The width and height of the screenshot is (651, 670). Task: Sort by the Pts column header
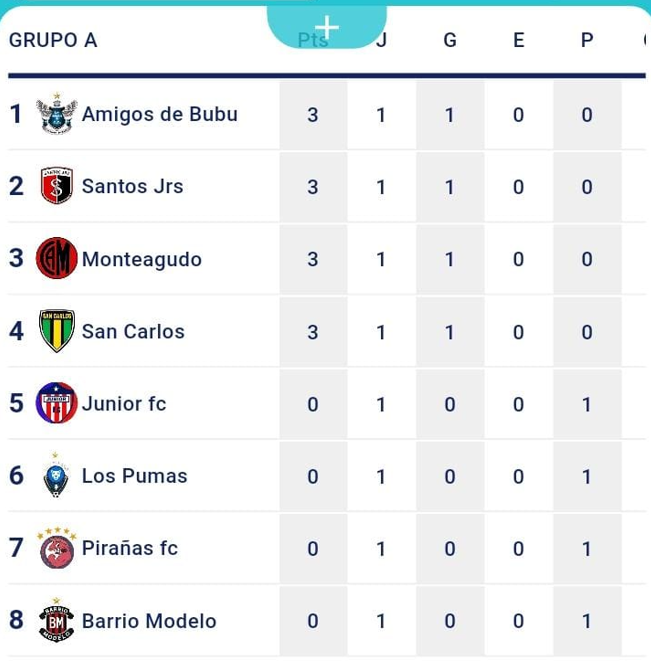click(x=313, y=40)
